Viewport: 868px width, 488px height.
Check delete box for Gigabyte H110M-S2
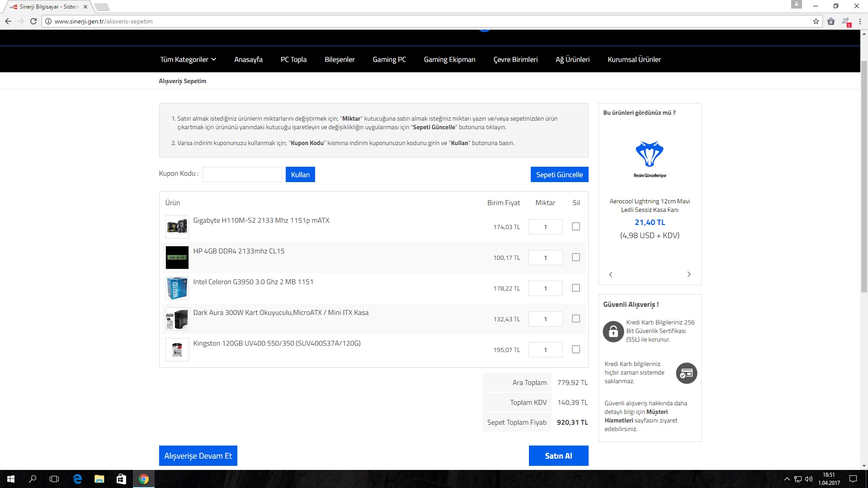pos(576,226)
